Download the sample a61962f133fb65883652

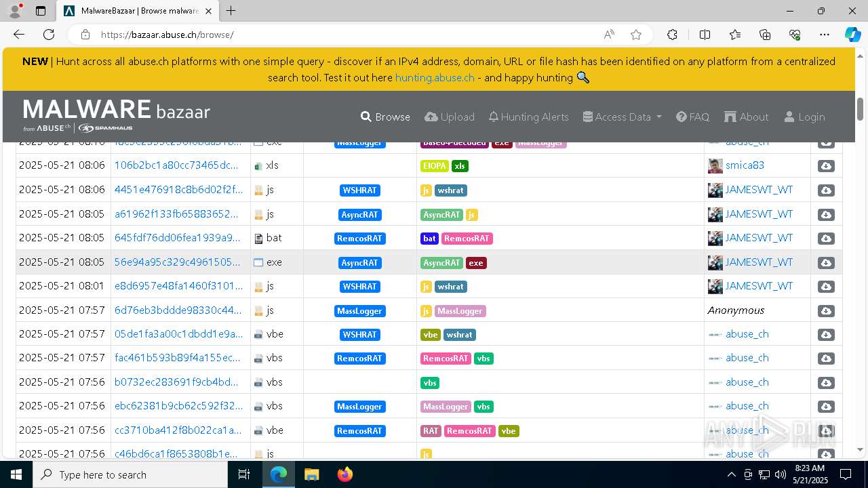825,214
